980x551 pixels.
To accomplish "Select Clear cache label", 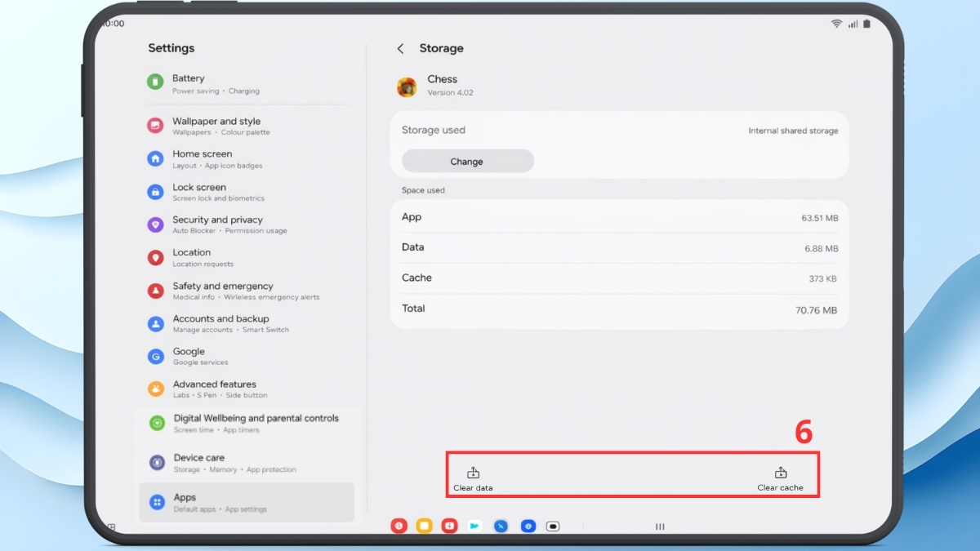I will coord(780,488).
